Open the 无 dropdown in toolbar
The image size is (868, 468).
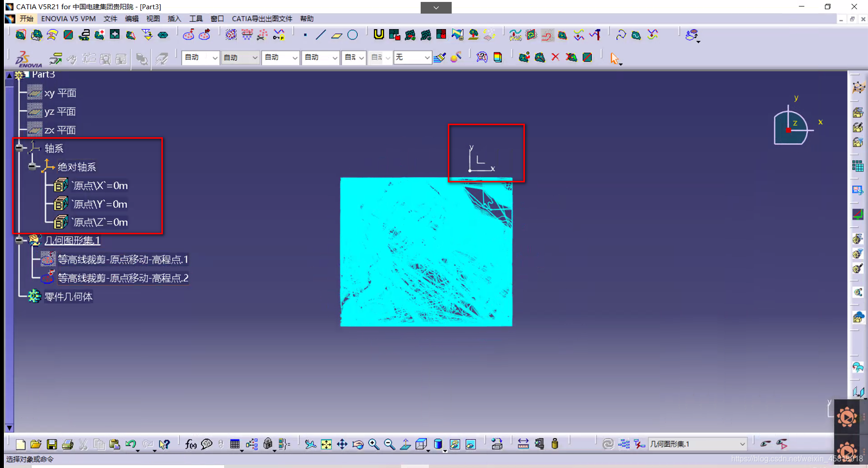(x=426, y=58)
